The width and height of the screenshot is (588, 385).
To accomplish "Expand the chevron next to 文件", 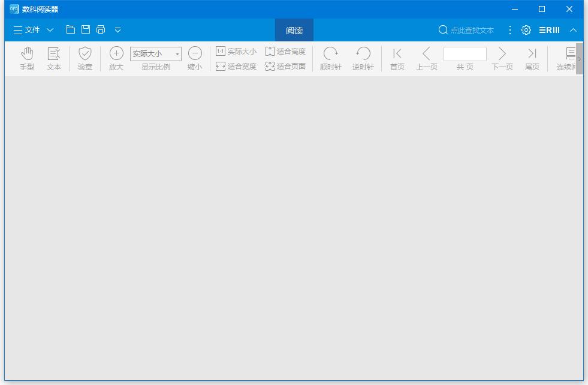I will tap(50, 30).
